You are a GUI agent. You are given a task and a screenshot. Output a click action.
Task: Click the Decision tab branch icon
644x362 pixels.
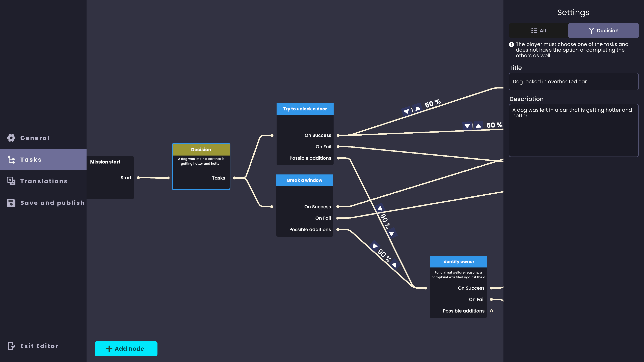[x=591, y=31]
